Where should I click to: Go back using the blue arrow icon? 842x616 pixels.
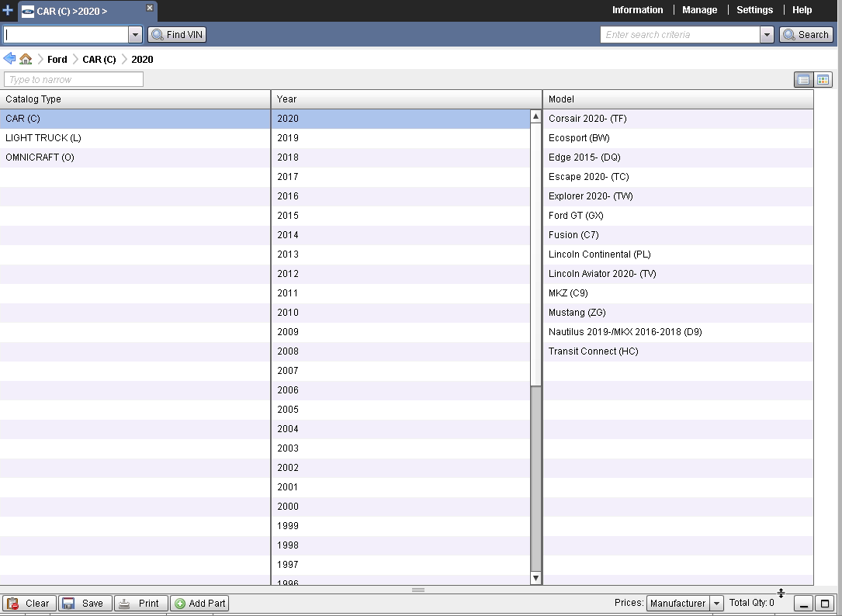click(x=9, y=59)
